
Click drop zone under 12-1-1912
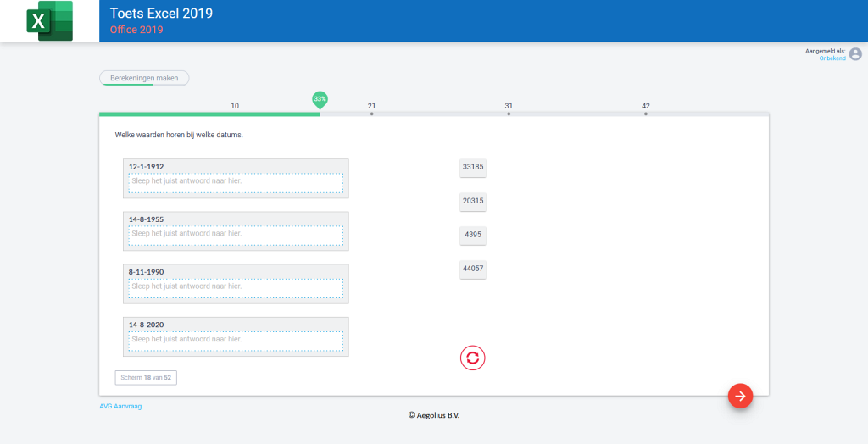click(236, 183)
